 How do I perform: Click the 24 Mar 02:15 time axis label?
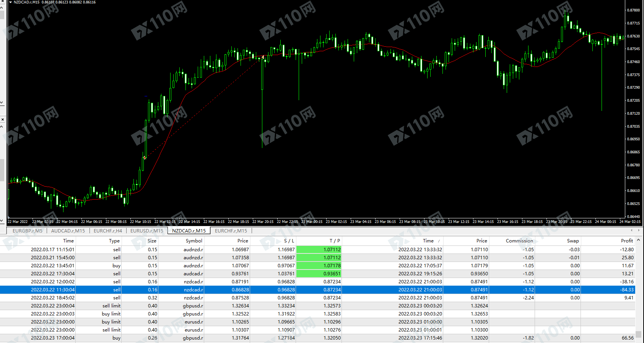[x=630, y=221]
